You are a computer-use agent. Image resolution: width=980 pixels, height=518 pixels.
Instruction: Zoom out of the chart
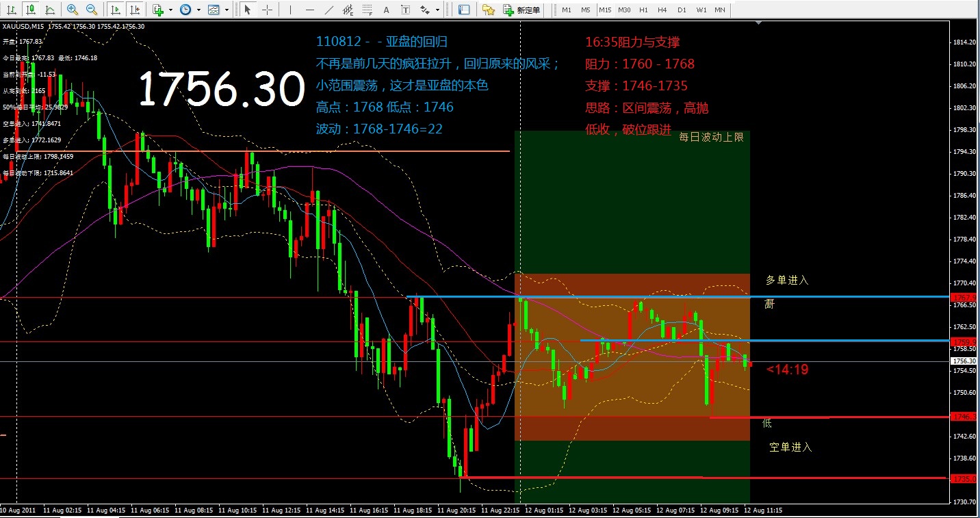[91, 10]
